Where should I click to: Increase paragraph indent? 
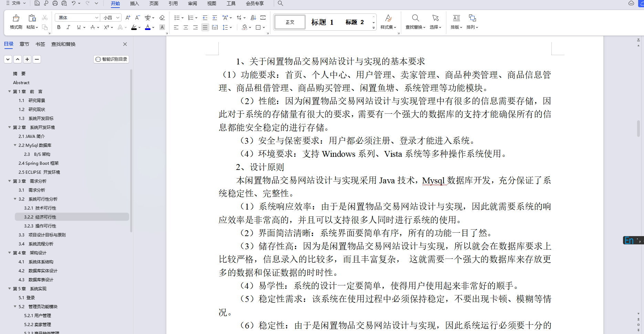215,18
